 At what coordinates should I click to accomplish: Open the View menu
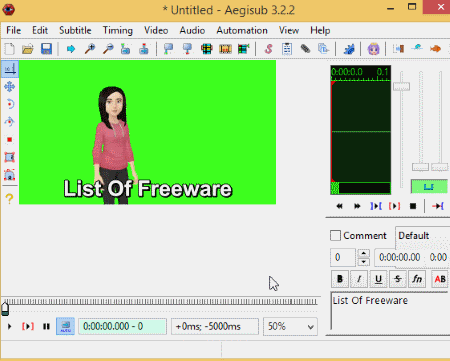pos(289,30)
